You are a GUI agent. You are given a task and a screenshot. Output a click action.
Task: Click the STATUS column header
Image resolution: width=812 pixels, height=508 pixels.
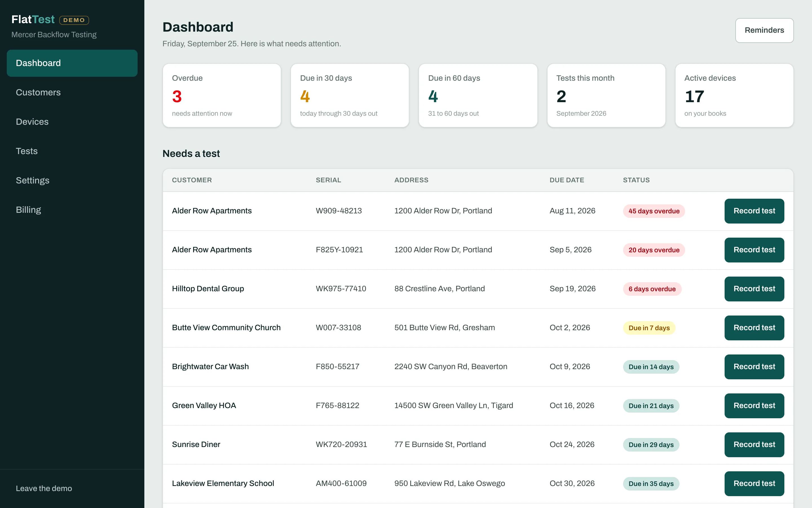636,180
